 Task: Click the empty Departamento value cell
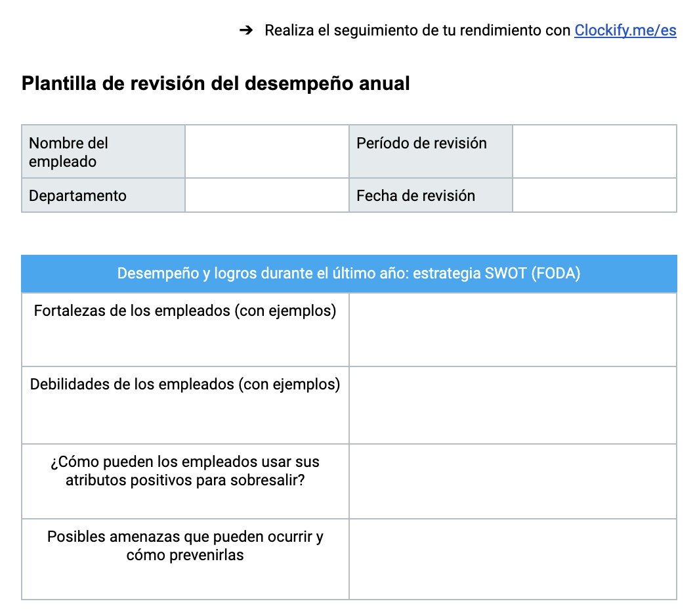[266, 195]
